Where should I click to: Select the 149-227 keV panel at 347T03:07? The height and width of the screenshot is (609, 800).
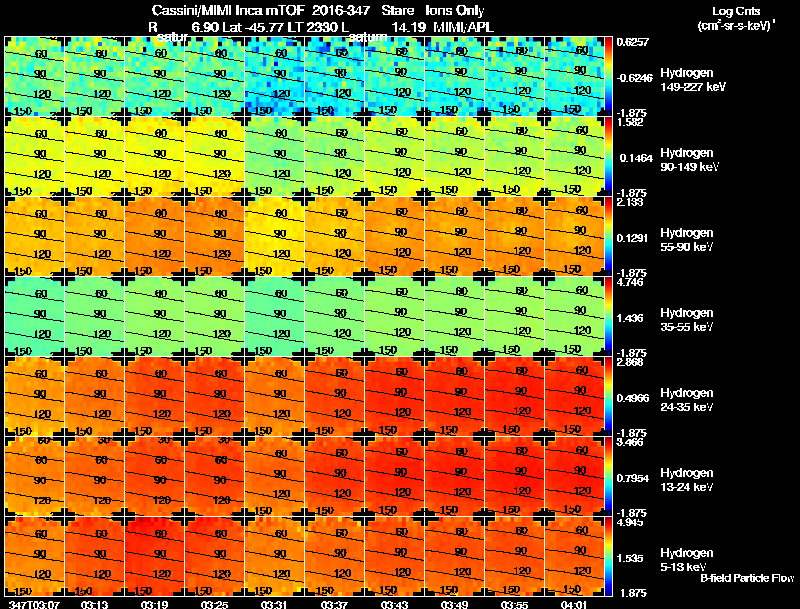coord(35,77)
